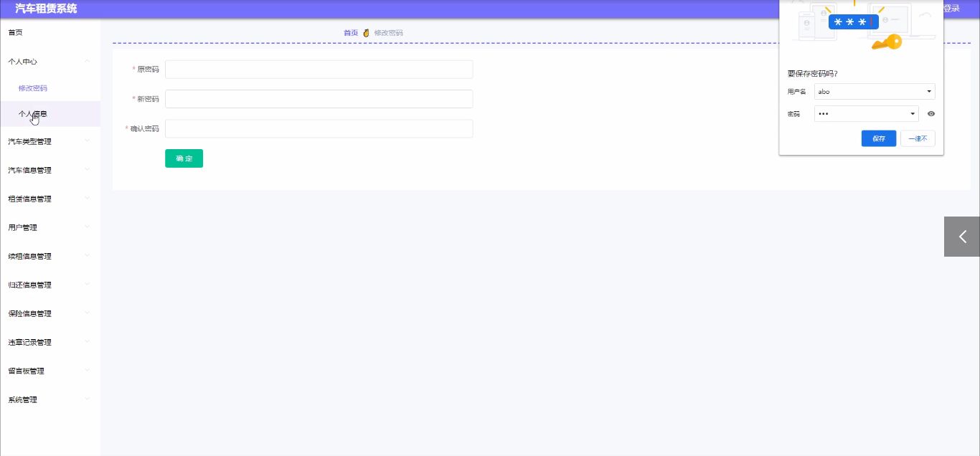The width and height of the screenshot is (980, 456).
Task: Expand 保险信息管理 menu
Action: coord(50,313)
